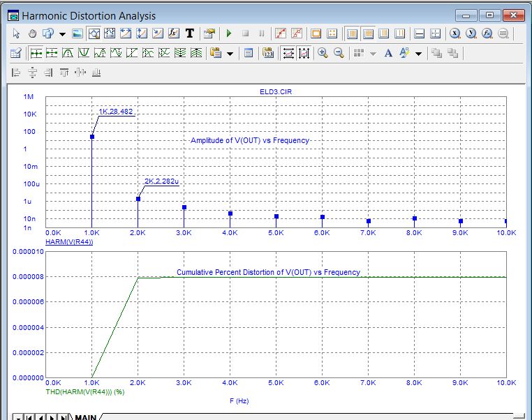Click the grayed Go To Branch icon
The width and height of the screenshot is (532, 420).
pos(503,33)
